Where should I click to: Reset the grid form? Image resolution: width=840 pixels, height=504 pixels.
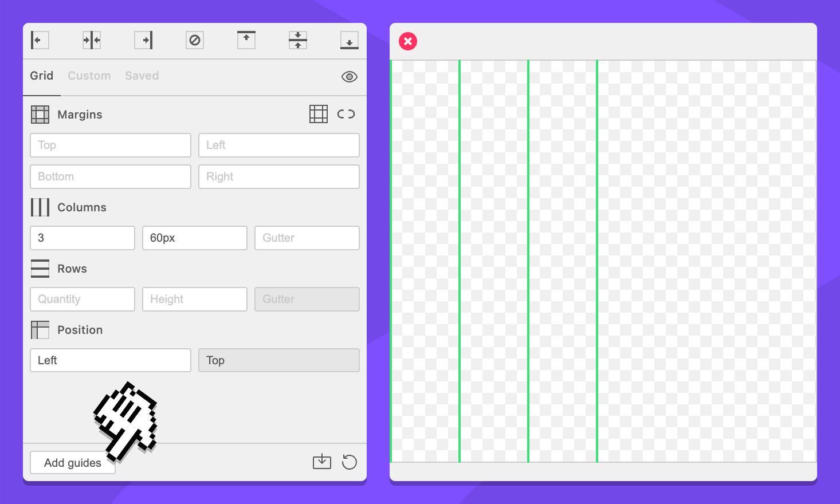click(350, 462)
